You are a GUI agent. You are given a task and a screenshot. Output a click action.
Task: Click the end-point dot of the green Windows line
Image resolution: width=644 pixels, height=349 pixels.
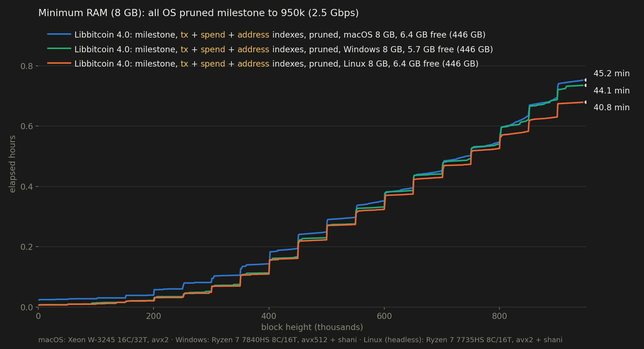point(586,85)
